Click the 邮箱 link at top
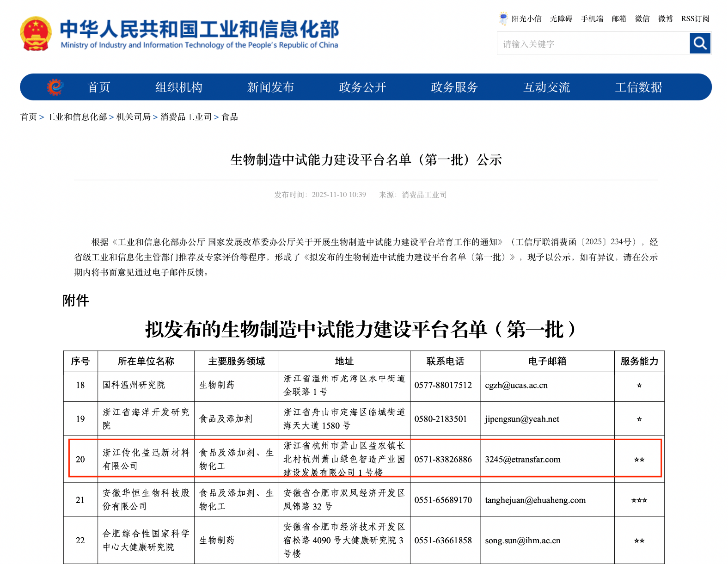This screenshot has height=565, width=728. (619, 19)
